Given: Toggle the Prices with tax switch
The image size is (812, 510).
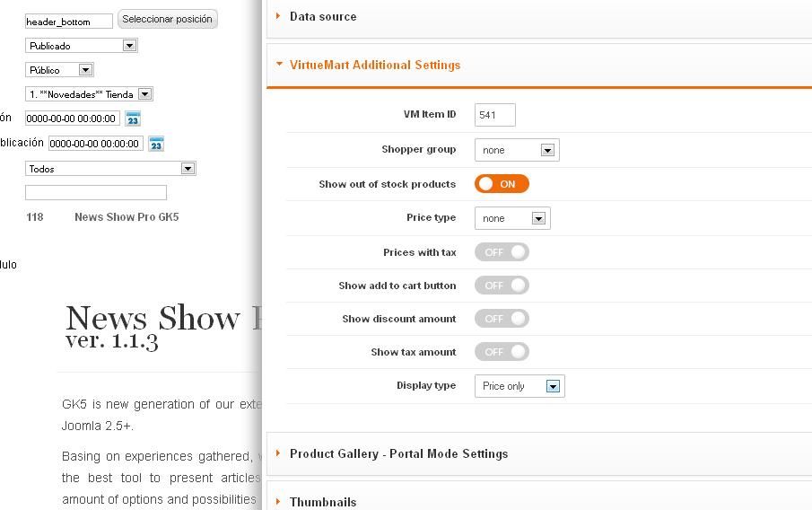Looking at the screenshot, I should (502, 252).
